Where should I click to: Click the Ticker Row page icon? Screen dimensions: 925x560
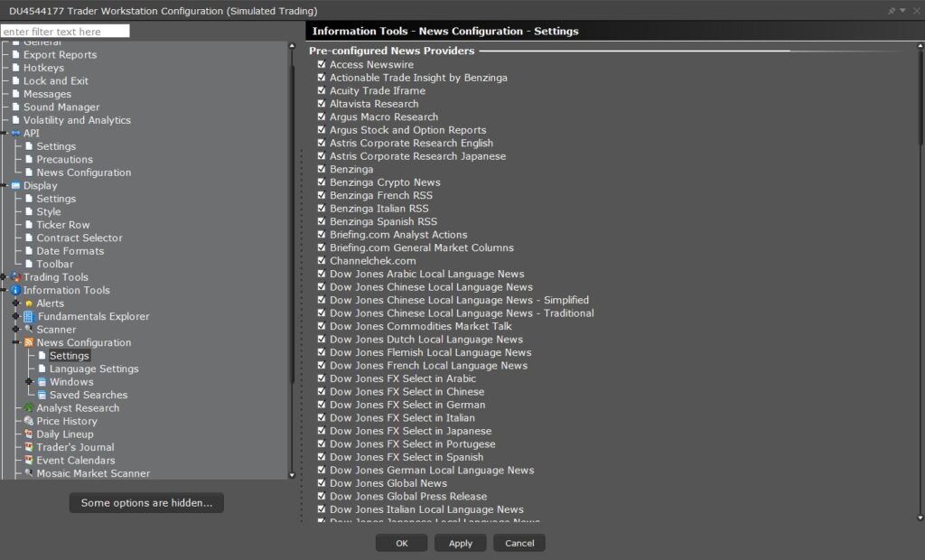coord(29,225)
